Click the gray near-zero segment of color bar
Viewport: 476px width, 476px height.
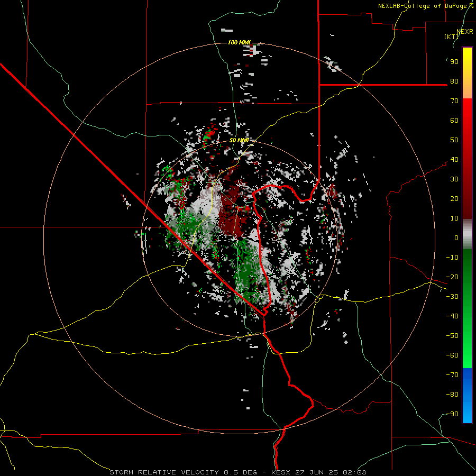(x=467, y=234)
